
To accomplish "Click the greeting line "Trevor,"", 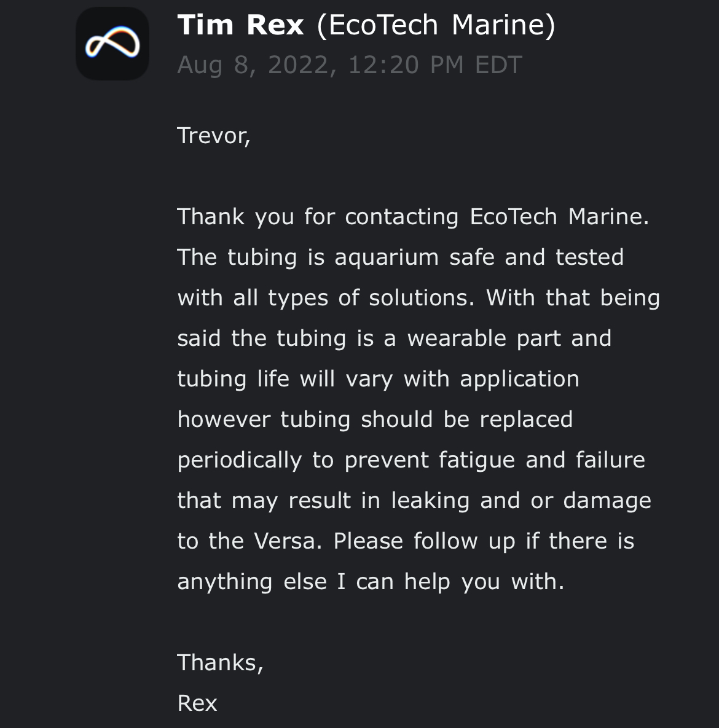I will pos(214,136).
